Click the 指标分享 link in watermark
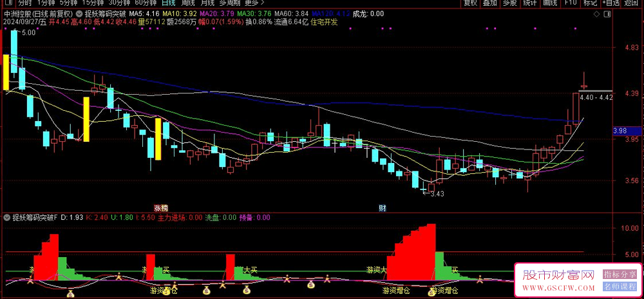644x299 pixels. click(x=620, y=275)
